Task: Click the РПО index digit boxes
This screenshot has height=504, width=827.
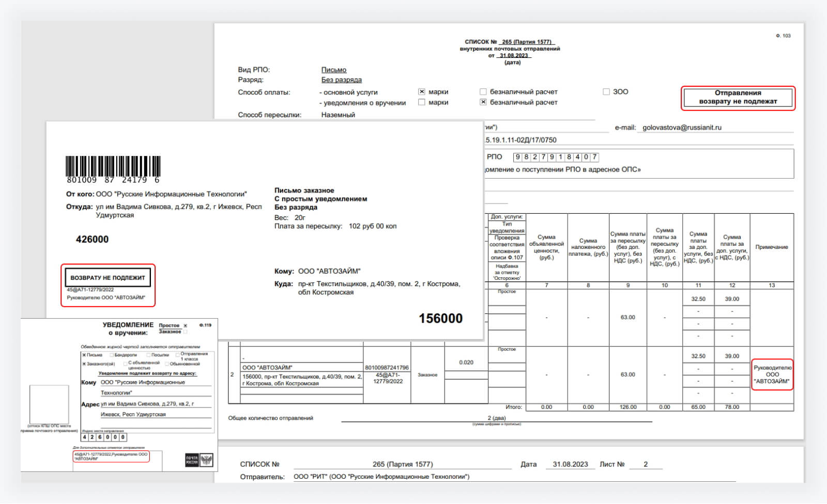Action: pos(556,157)
